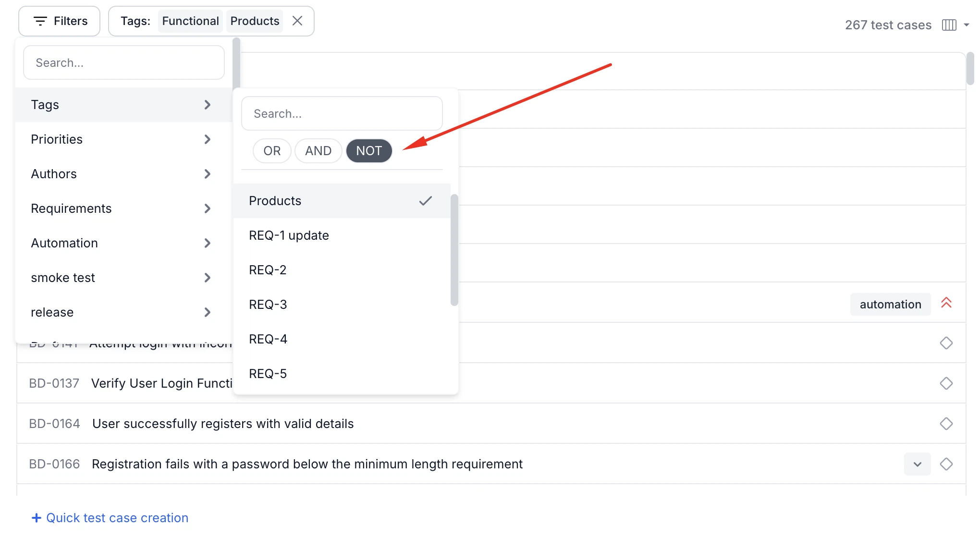Click the diamond icon on row BD-0137

tap(946, 383)
